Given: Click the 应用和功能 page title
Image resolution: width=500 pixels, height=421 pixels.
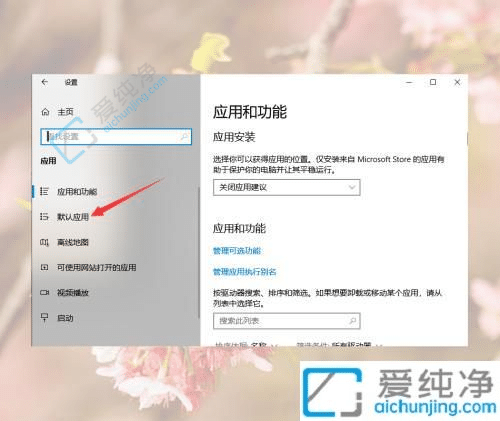Looking at the screenshot, I should pos(250,112).
